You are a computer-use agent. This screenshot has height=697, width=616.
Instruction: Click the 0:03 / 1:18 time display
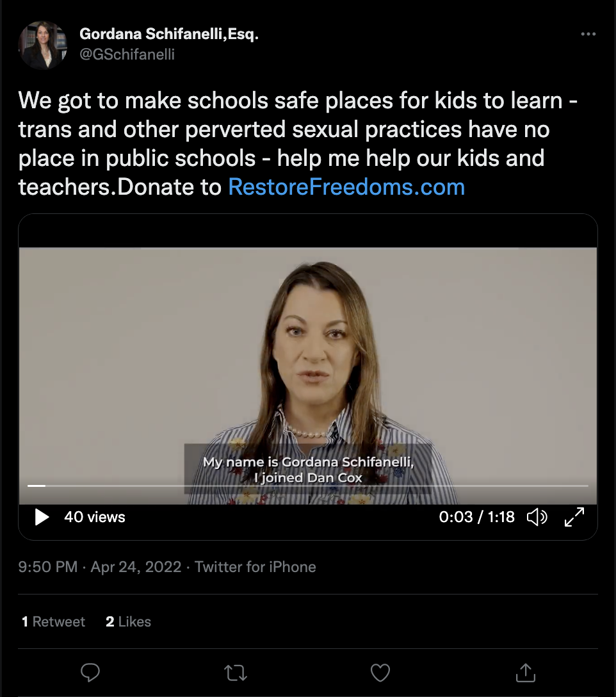(476, 517)
